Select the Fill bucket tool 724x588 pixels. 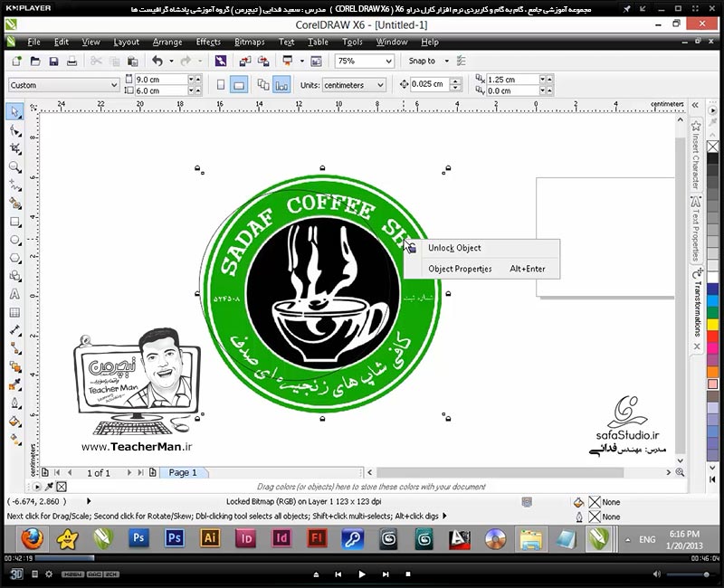(x=15, y=421)
